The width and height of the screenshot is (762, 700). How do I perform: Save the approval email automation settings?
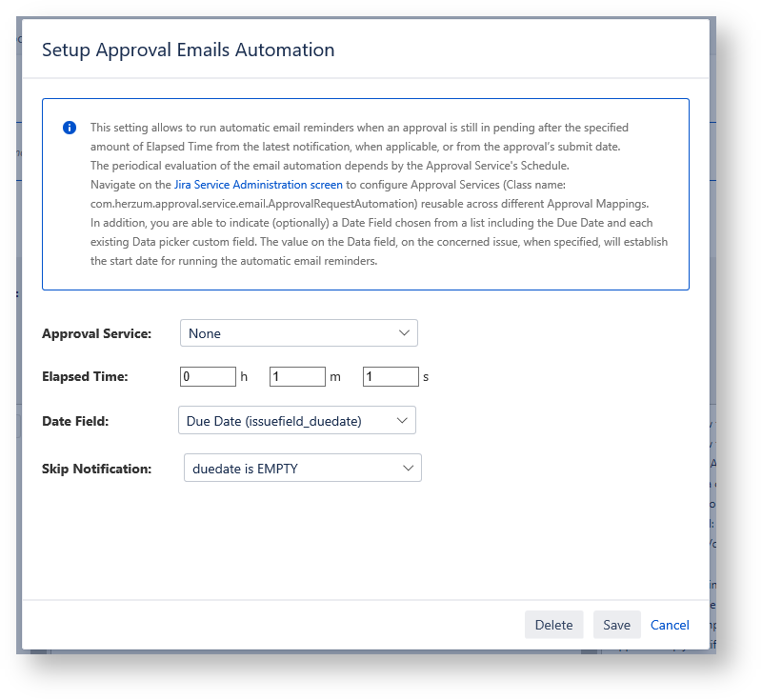(x=616, y=625)
